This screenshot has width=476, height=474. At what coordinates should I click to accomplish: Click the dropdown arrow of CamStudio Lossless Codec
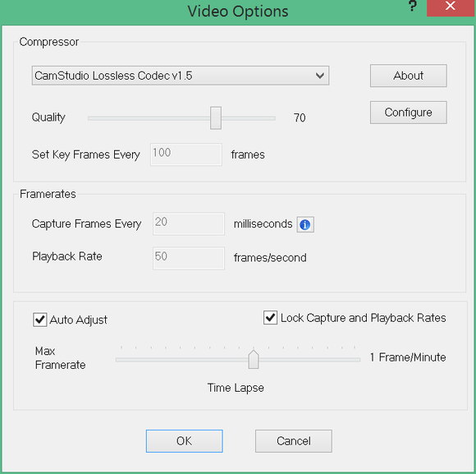(x=320, y=76)
